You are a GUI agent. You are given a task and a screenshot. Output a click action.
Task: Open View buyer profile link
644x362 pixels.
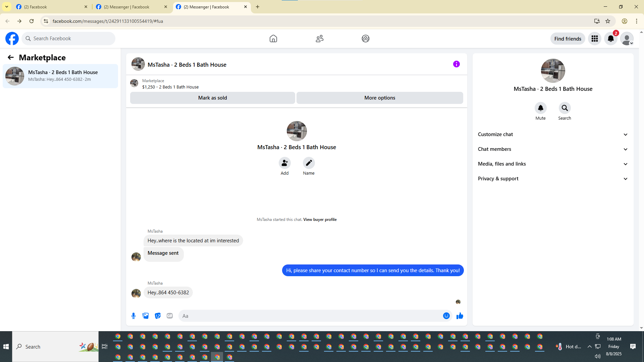click(320, 220)
